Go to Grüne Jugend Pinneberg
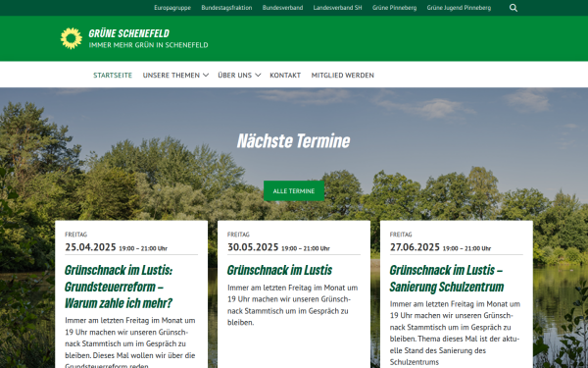This screenshot has height=368, width=588. point(459,8)
